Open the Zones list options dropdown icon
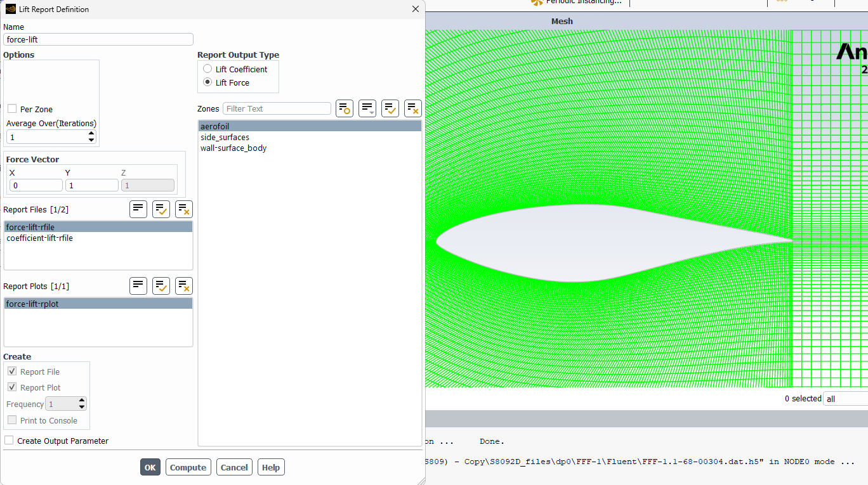The image size is (868, 485). tap(367, 108)
